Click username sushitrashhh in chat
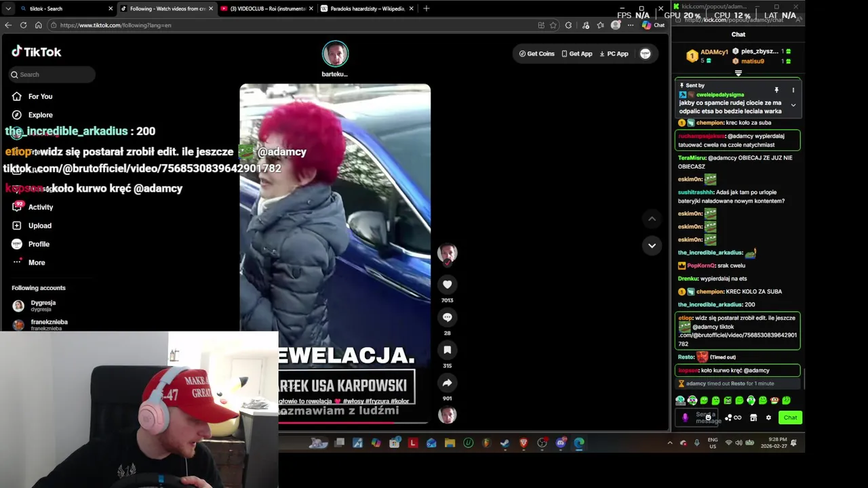 tap(695, 192)
